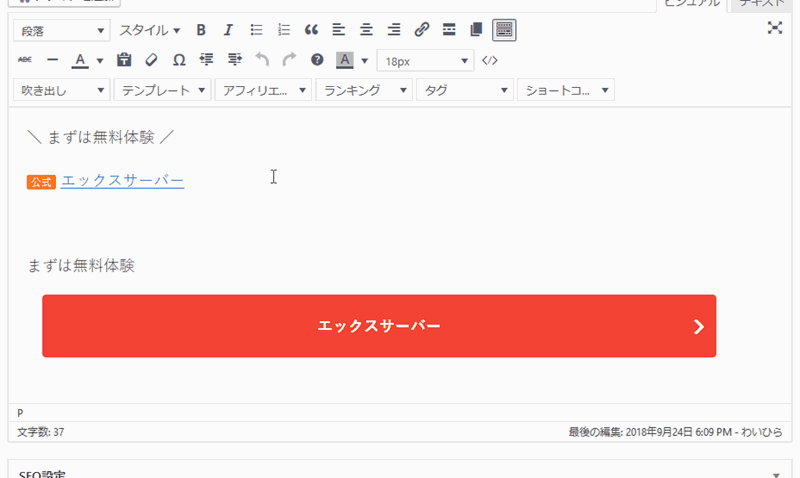Screen dimensions: 800x478
Task: Click the orange 公式 badge
Action: point(41,182)
